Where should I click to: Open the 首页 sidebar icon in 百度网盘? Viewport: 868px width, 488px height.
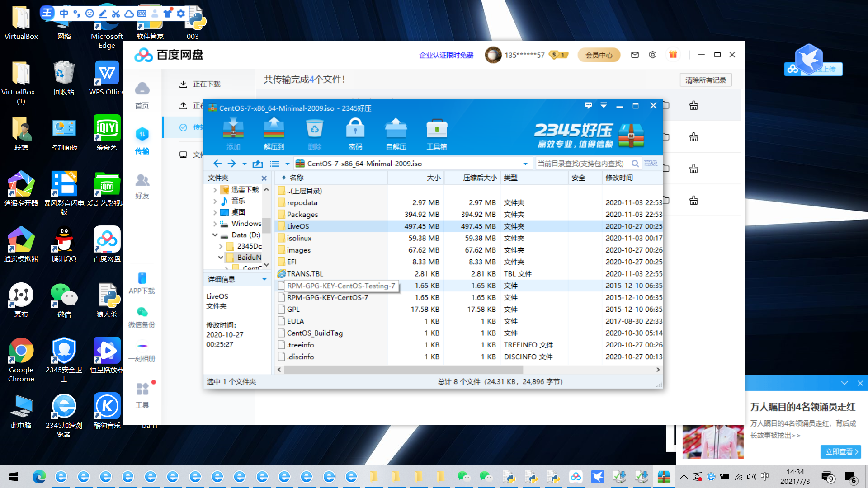[x=142, y=95]
